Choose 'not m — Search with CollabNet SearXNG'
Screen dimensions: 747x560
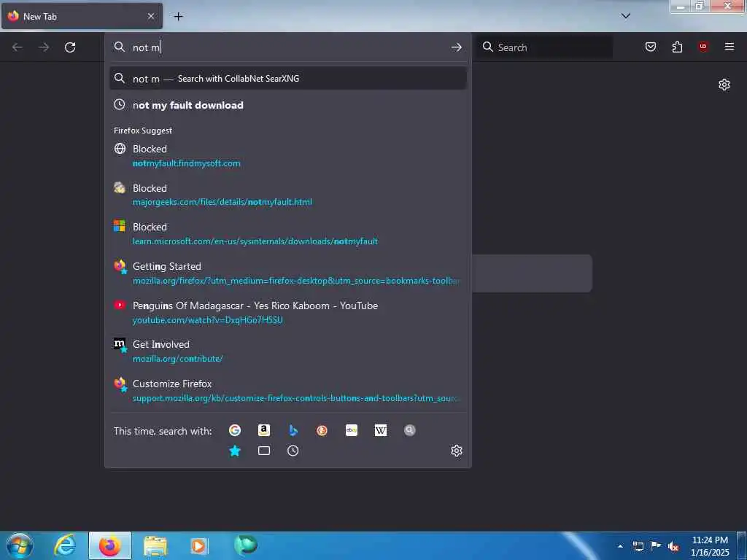[x=287, y=79]
